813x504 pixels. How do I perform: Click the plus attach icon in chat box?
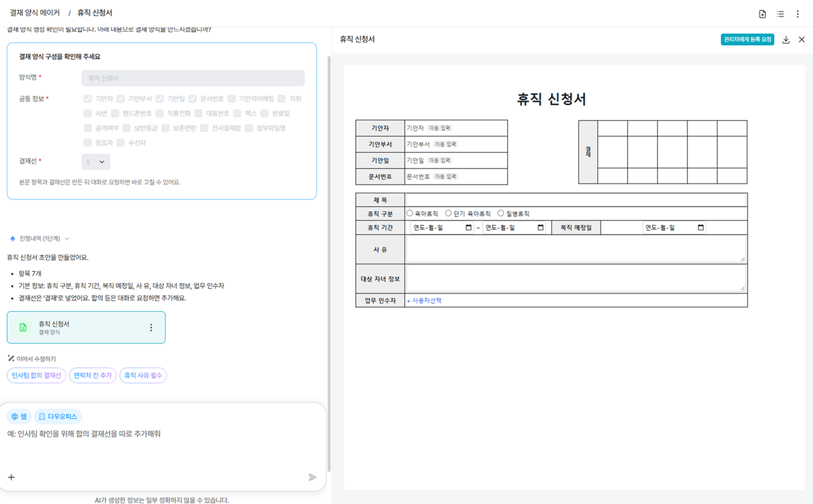pos(11,477)
